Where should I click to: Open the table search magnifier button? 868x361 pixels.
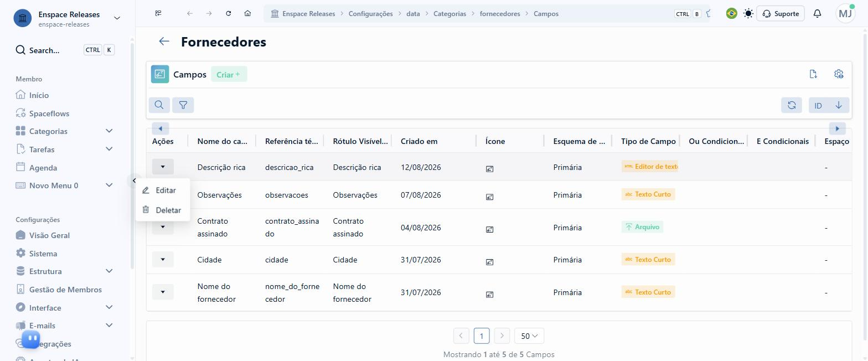(x=159, y=105)
